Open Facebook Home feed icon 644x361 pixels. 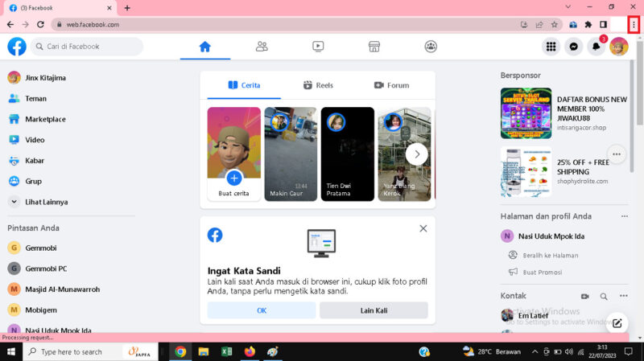point(205,47)
